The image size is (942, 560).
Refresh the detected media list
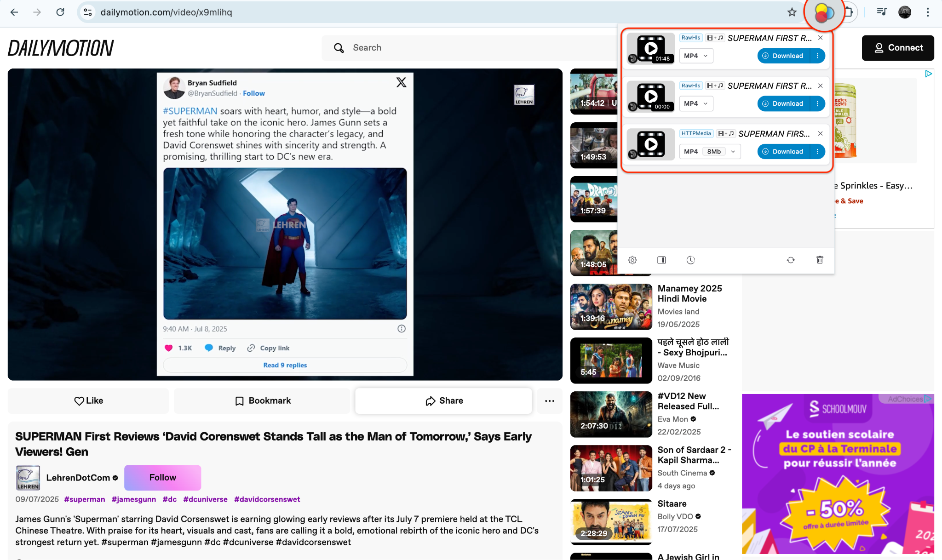[791, 260]
